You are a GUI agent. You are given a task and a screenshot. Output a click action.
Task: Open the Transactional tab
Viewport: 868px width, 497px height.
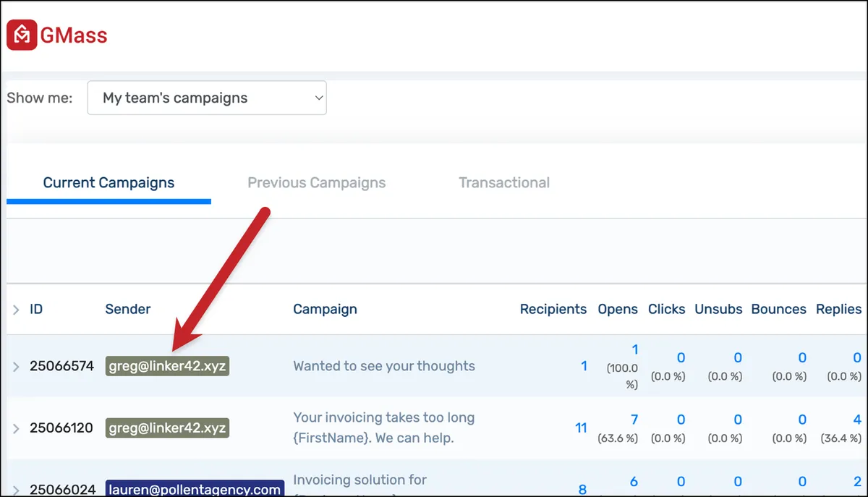point(504,183)
